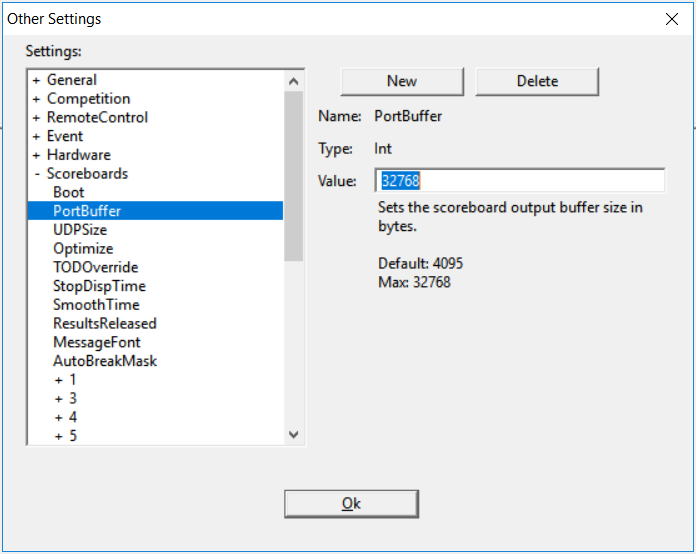Click the settings list scrollbar thumb
Viewport: 696px width, 554px height.
coord(293,176)
